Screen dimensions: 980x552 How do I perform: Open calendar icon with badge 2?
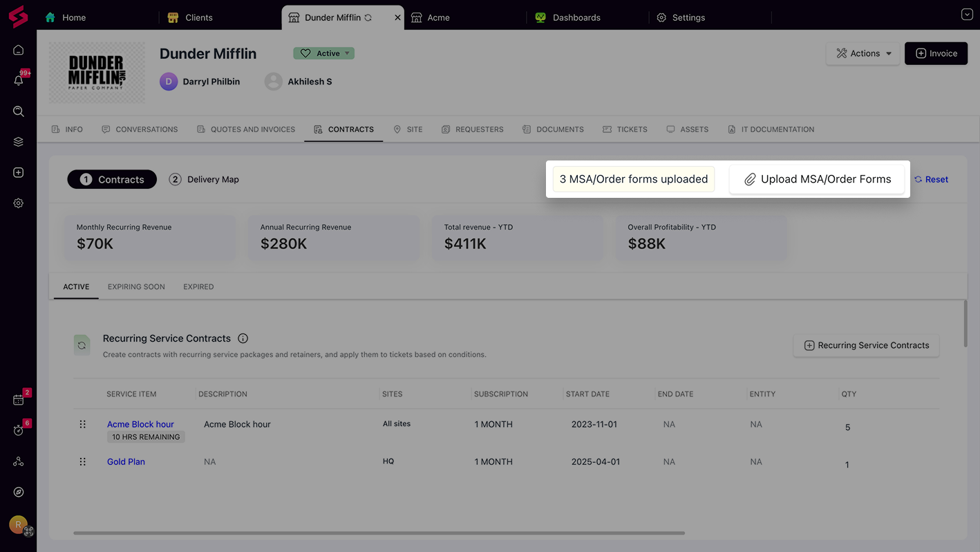point(19,400)
